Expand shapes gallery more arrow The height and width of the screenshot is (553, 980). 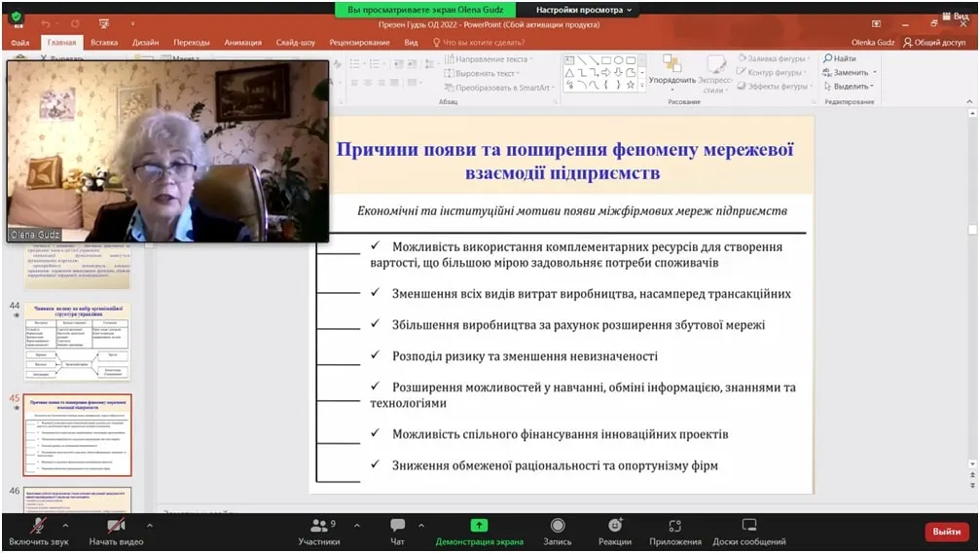642,85
